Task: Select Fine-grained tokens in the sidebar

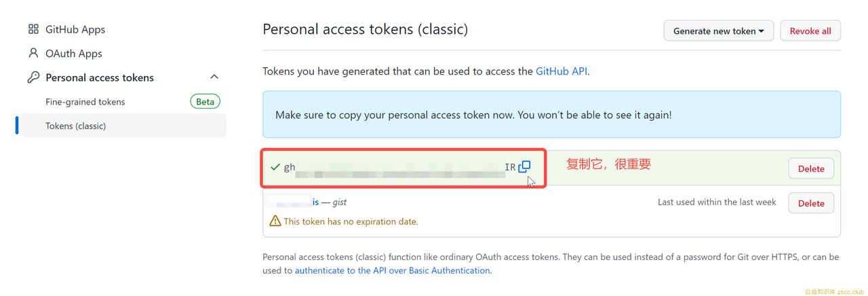Action: [85, 102]
